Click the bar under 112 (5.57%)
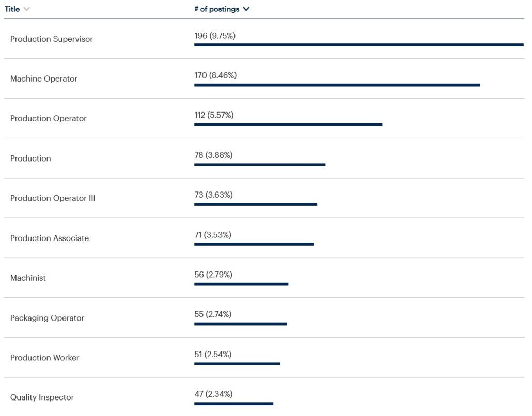The image size is (532, 416). point(288,124)
